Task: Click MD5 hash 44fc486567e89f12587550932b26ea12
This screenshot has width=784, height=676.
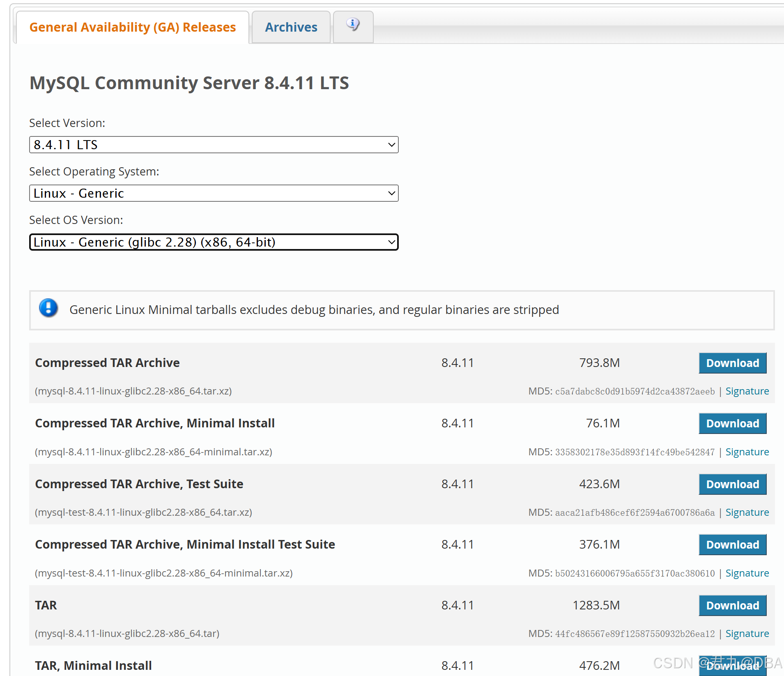Action: pos(635,634)
